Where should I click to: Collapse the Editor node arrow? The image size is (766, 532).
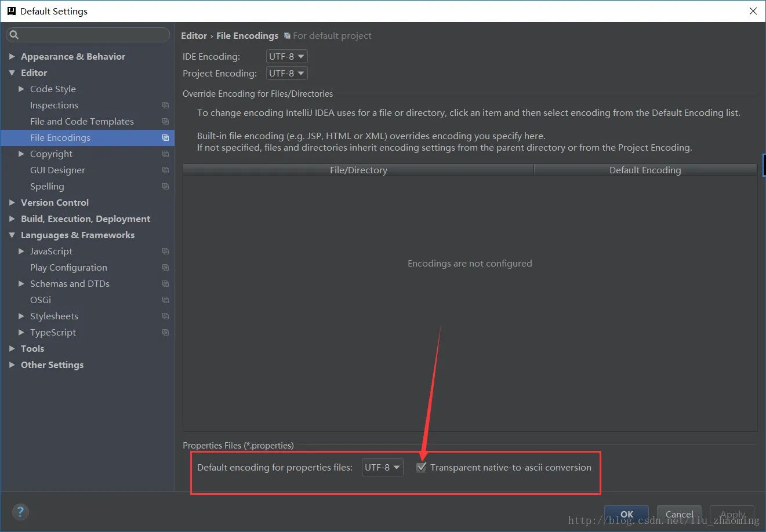click(12, 73)
